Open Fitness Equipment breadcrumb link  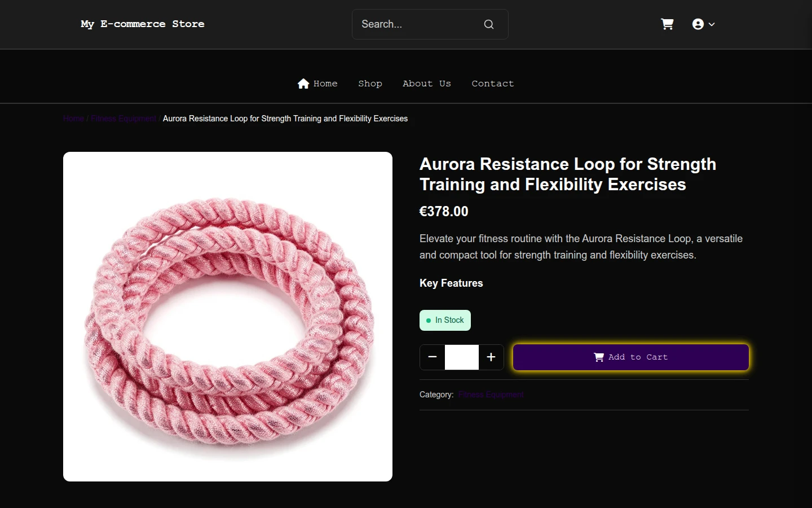pos(123,119)
